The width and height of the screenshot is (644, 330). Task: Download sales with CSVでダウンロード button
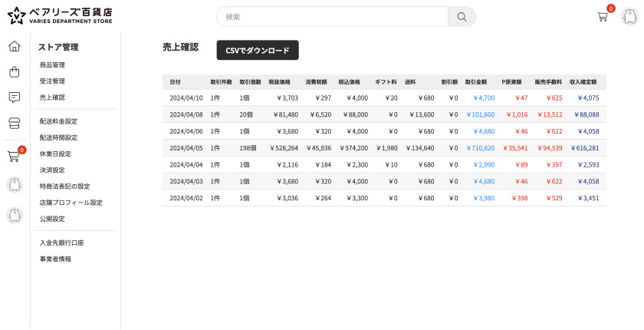pyautogui.click(x=258, y=51)
